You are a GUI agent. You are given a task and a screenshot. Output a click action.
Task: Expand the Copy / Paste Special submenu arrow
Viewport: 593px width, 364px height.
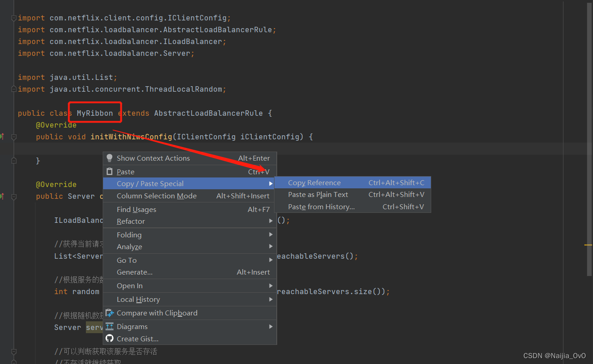coord(271,183)
